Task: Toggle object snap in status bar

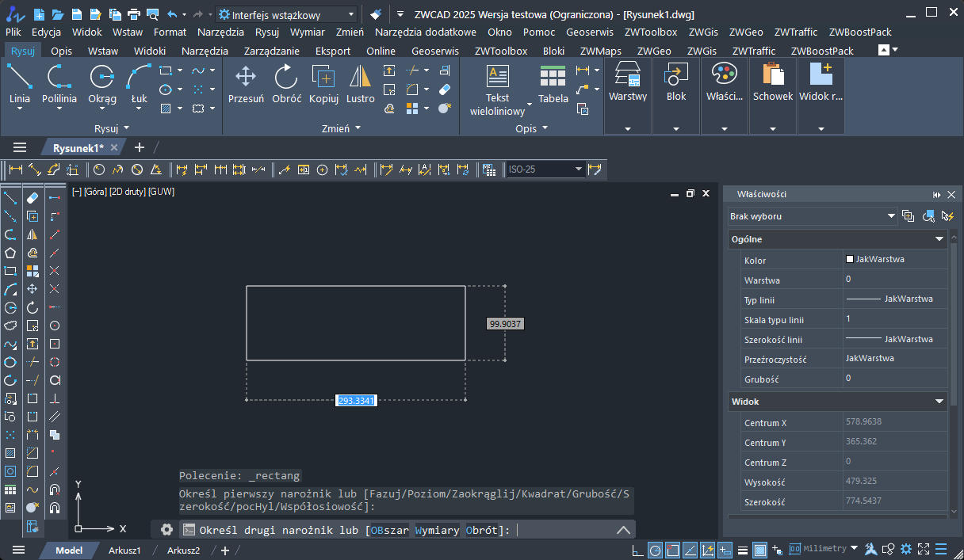Action: click(673, 550)
